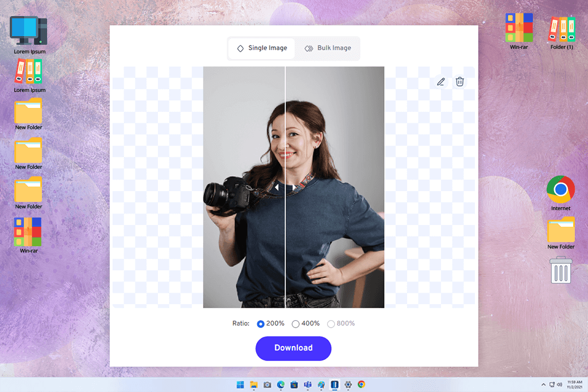Open the Win-rar icon beside Folder (1)
The image size is (588, 392).
(x=519, y=32)
